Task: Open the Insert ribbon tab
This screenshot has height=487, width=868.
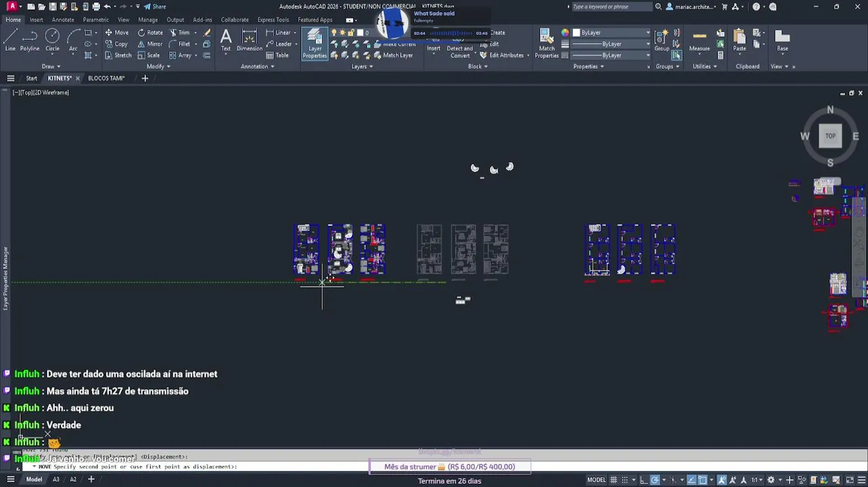Action: click(36, 20)
